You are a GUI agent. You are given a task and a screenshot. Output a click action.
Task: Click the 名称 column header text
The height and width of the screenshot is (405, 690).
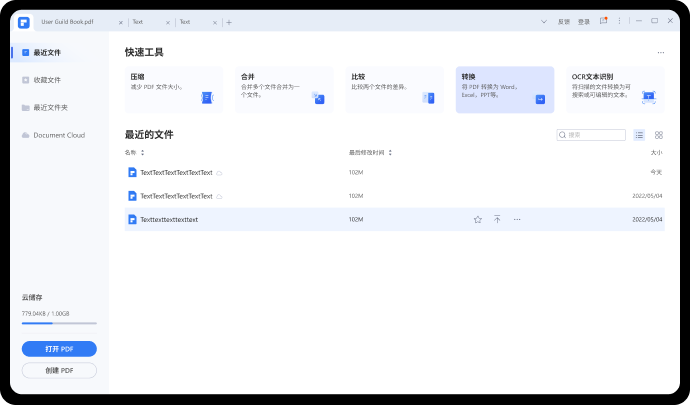point(130,153)
